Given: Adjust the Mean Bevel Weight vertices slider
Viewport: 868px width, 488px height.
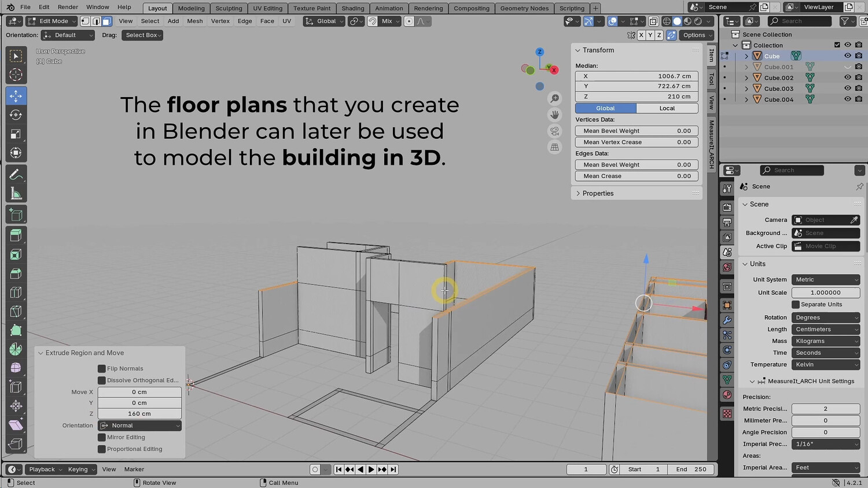Looking at the screenshot, I should coord(637,131).
